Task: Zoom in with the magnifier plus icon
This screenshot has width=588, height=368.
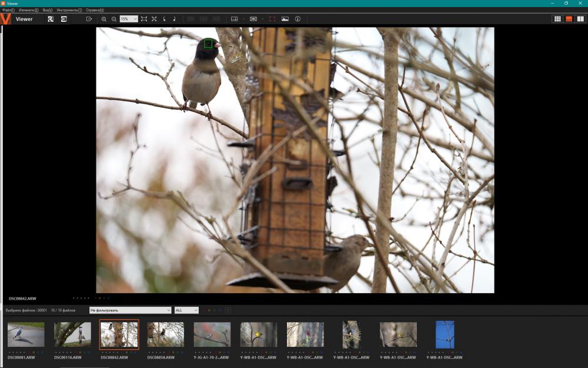Action: [104, 19]
